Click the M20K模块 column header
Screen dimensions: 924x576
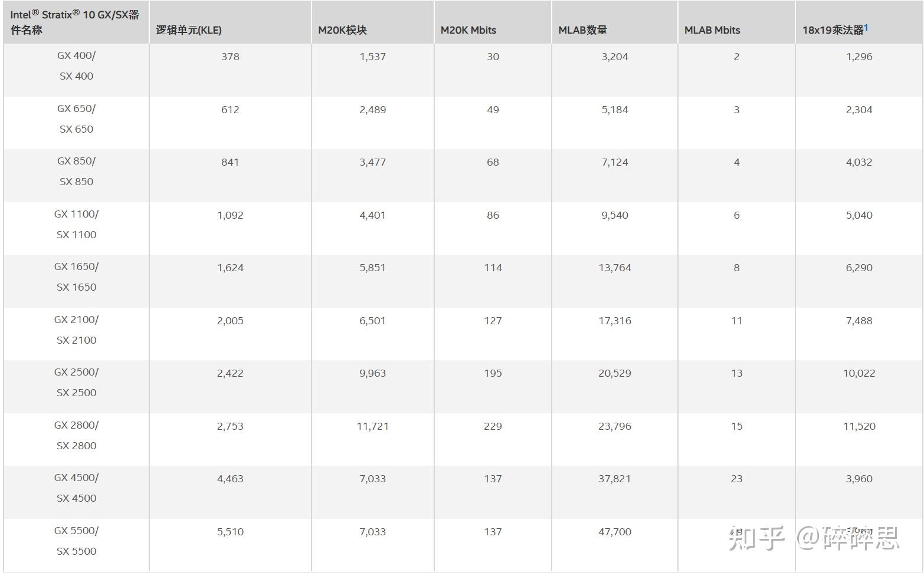click(x=342, y=30)
